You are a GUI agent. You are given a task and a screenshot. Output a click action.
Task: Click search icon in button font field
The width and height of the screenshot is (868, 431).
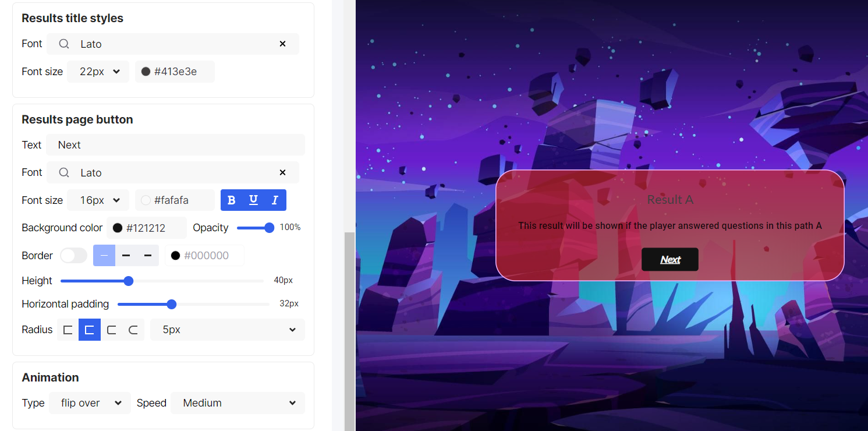point(64,172)
